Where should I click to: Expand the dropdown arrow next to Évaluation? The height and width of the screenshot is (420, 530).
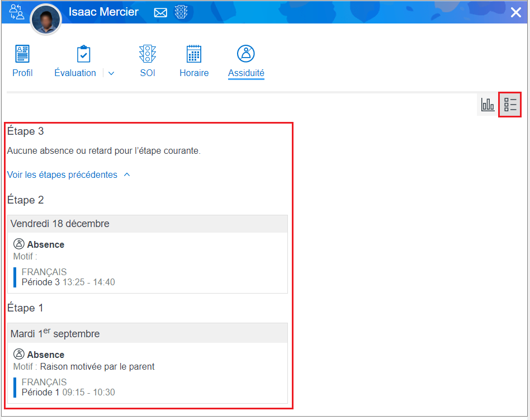pyautogui.click(x=111, y=73)
